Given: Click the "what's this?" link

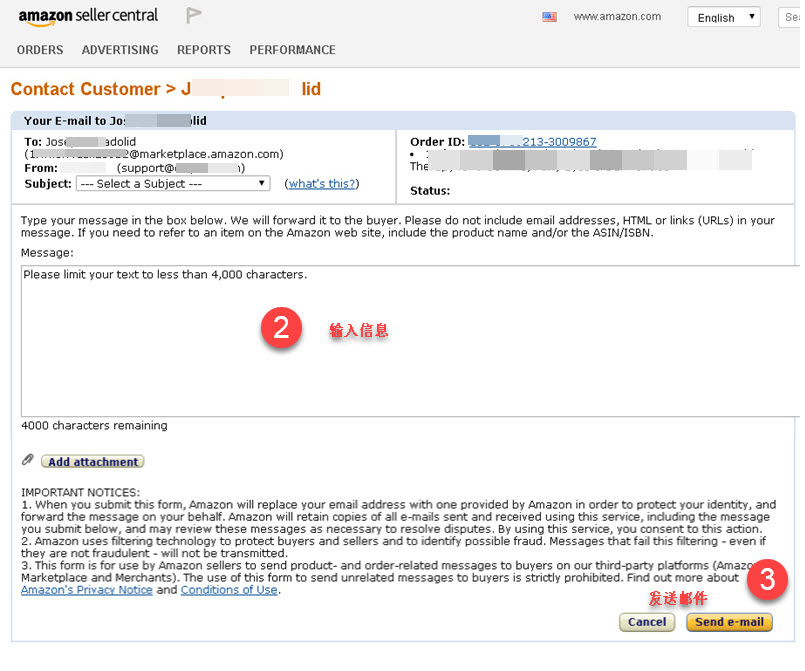Looking at the screenshot, I should click(x=322, y=184).
